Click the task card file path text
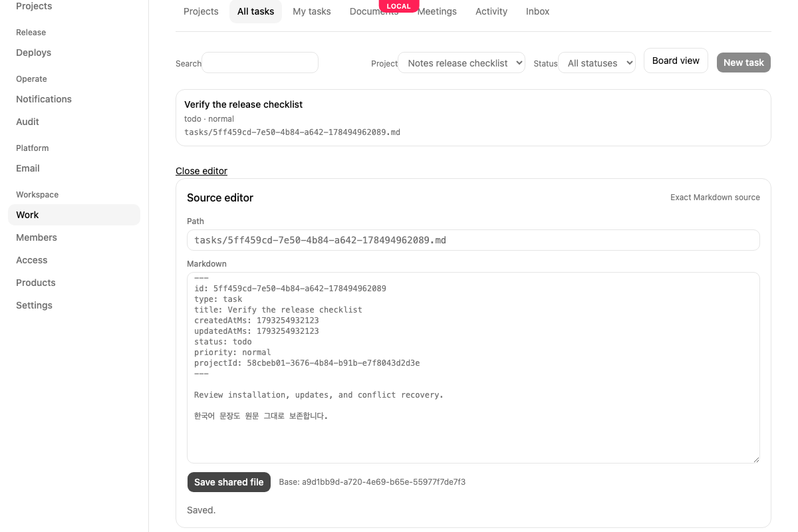This screenshot has width=798, height=532. pos(292,132)
